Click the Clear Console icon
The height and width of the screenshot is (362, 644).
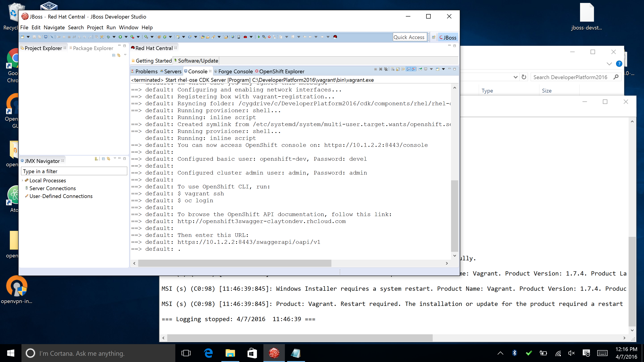coord(393,69)
